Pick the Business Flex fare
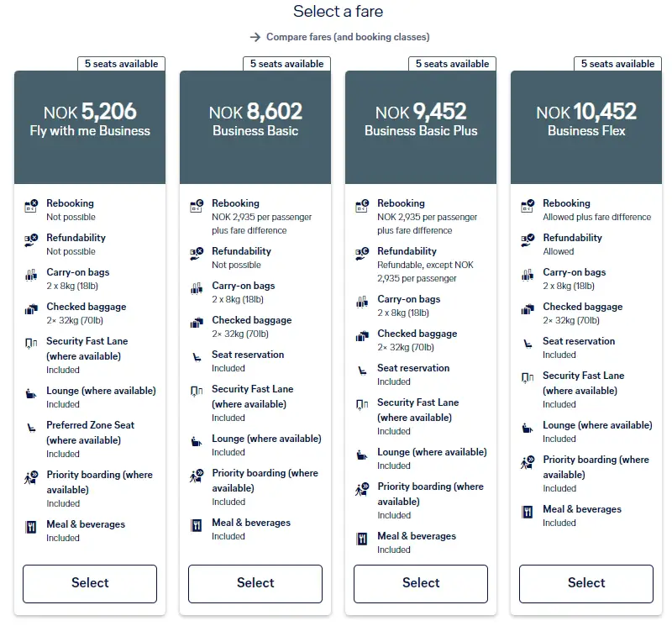 click(586, 583)
